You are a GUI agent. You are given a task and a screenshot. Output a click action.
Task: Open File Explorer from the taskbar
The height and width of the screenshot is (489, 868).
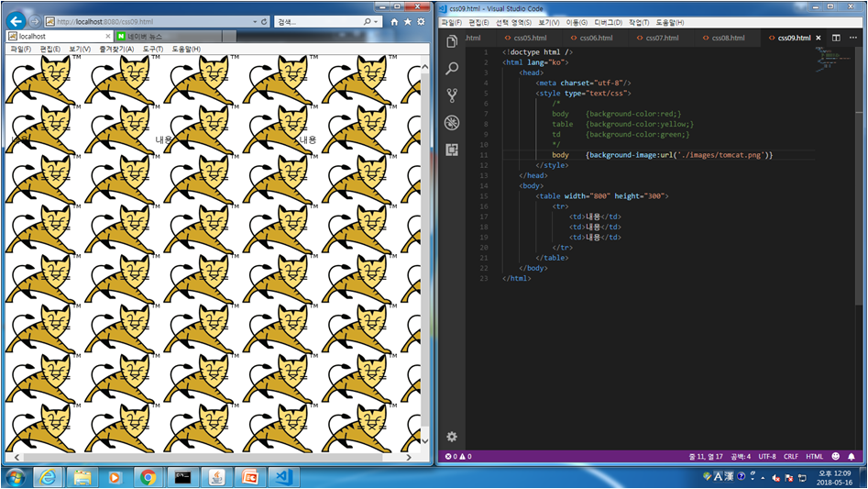[x=82, y=477]
